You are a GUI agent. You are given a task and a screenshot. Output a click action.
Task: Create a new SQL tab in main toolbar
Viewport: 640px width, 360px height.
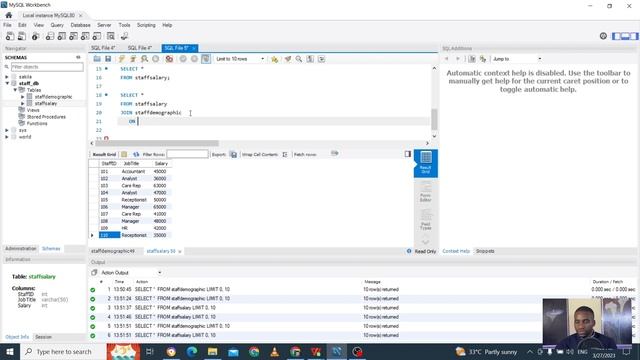tap(10, 36)
